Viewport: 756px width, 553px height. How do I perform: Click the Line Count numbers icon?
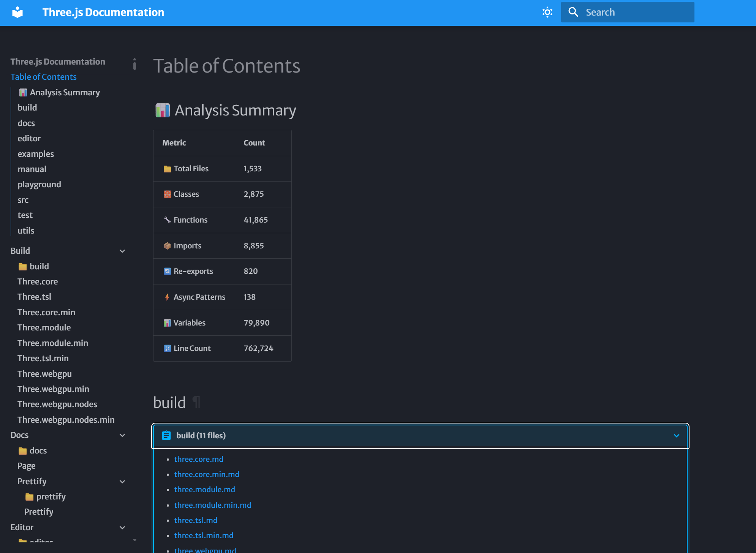click(167, 349)
